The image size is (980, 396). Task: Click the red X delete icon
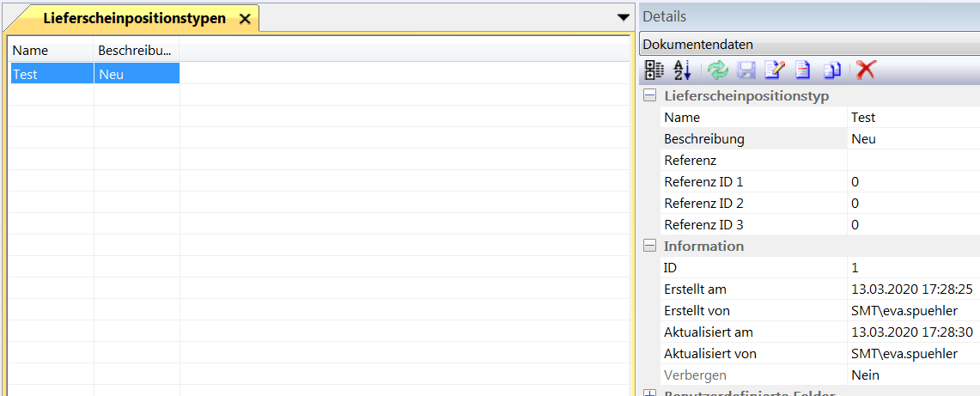point(866,71)
